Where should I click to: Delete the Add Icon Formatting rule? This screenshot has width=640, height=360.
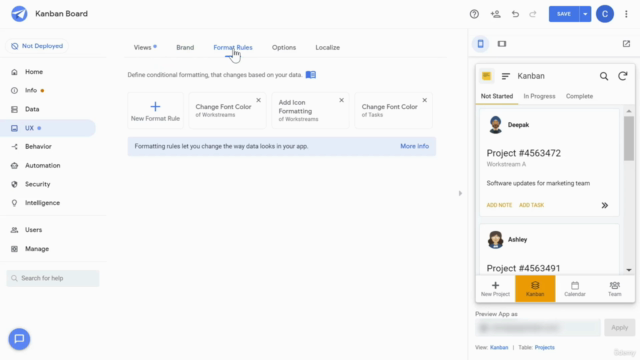(x=341, y=100)
